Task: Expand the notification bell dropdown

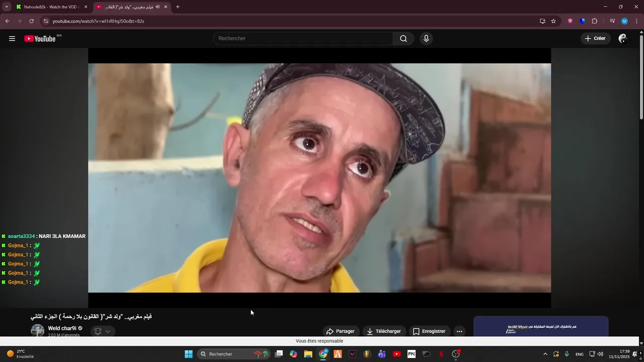Action: [x=103, y=331]
